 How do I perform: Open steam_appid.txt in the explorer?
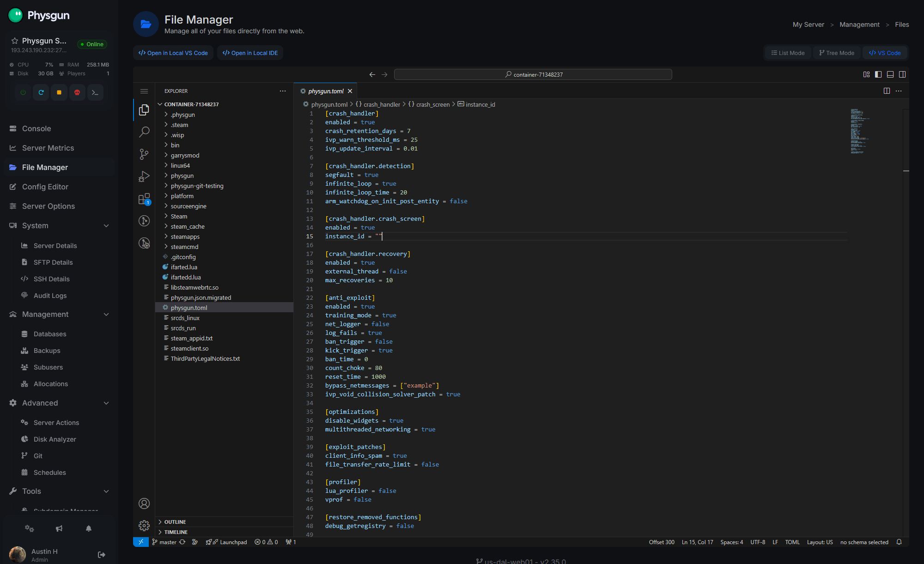[x=225, y=338]
